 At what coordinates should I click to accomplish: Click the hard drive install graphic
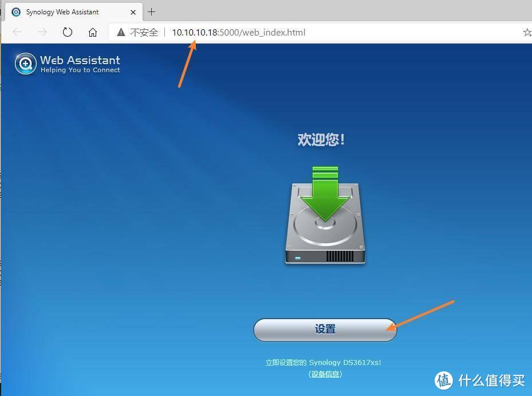click(x=325, y=215)
